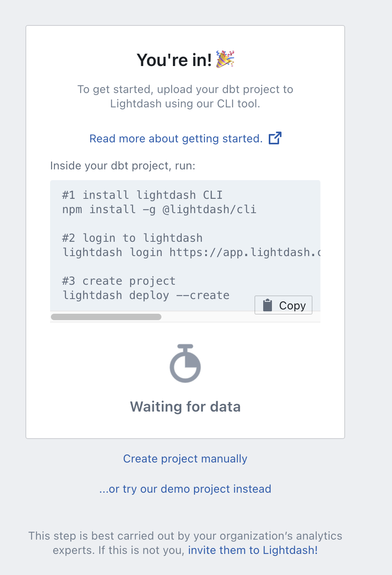Try the demo project instead
Image resolution: width=392 pixels, height=575 pixels.
(x=185, y=489)
